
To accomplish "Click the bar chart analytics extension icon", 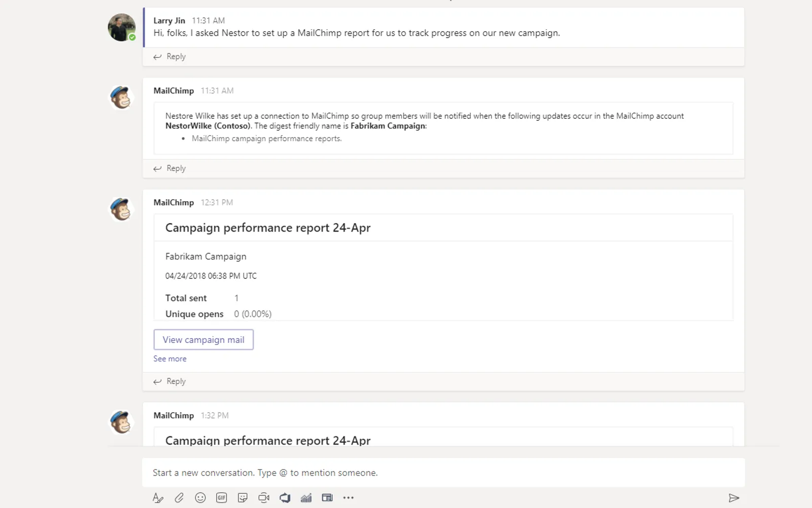I will click(x=306, y=498).
